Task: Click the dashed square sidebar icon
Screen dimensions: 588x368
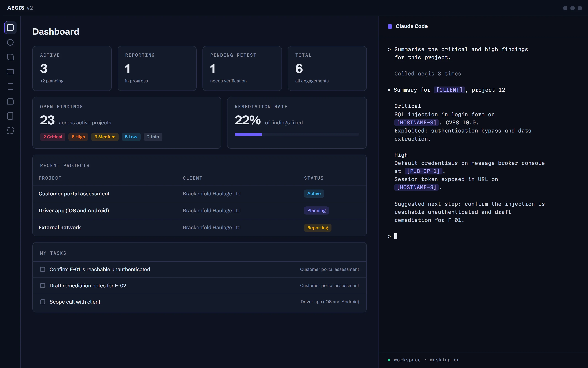Action: point(10,131)
